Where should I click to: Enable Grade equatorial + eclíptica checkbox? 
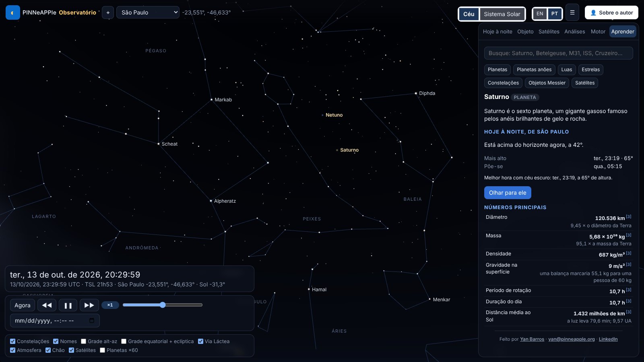point(124,341)
